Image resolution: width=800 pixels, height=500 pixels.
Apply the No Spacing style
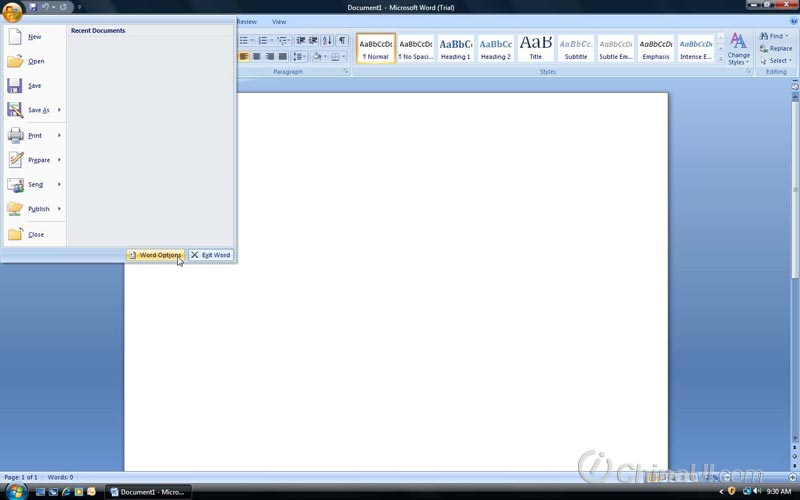tap(415, 48)
